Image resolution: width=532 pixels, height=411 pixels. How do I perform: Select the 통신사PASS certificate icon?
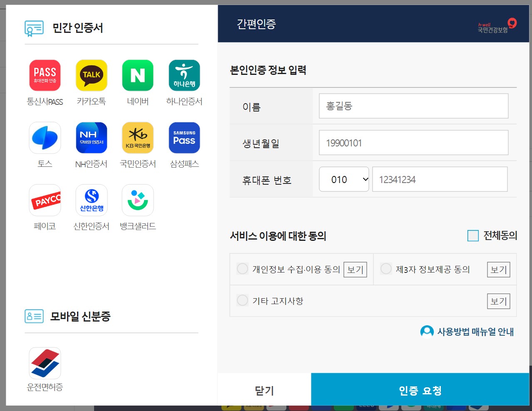[45, 75]
